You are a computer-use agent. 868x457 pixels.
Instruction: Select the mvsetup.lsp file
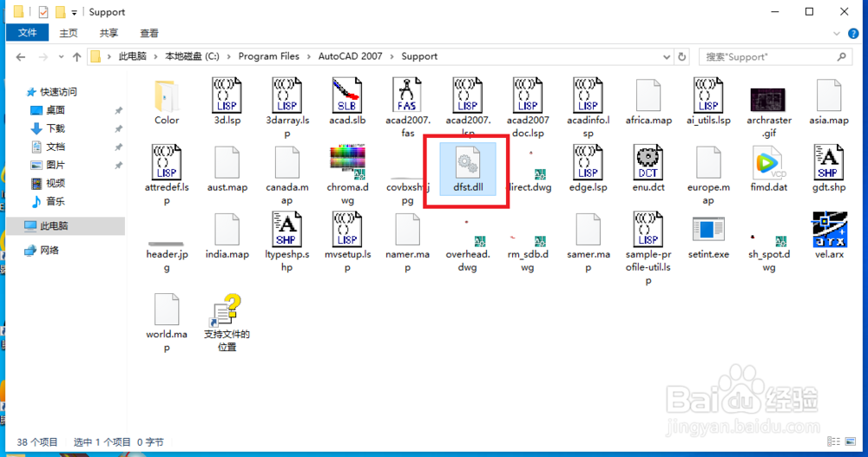[347, 242]
